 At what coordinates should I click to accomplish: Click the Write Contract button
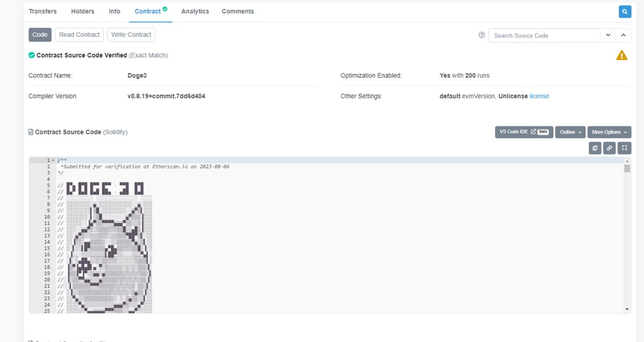pos(131,35)
